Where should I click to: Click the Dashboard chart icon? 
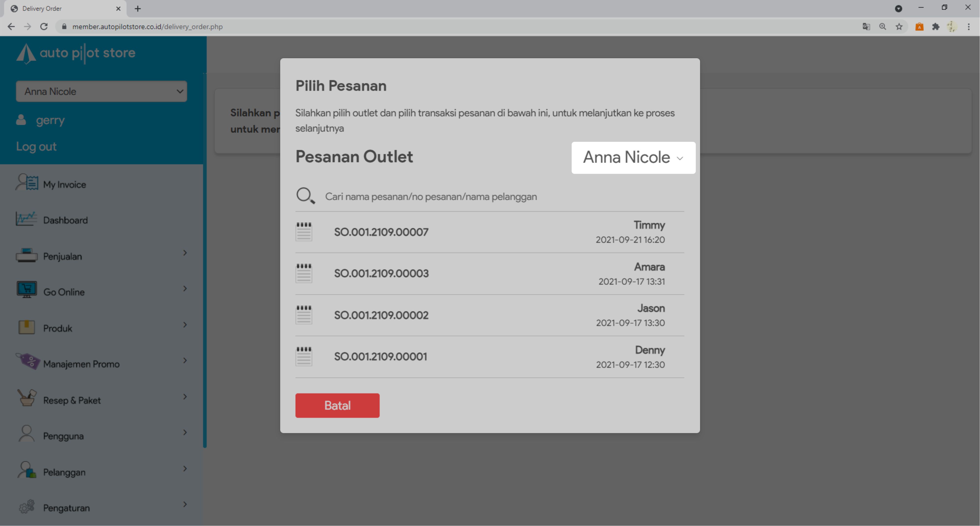(26, 219)
